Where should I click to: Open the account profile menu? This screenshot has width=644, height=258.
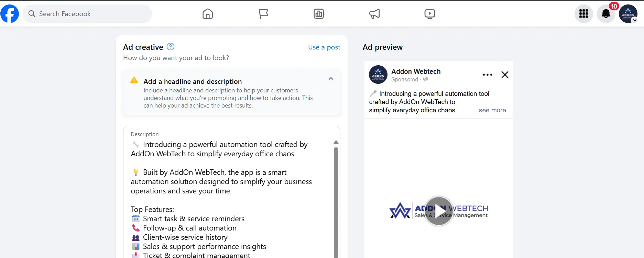point(628,14)
